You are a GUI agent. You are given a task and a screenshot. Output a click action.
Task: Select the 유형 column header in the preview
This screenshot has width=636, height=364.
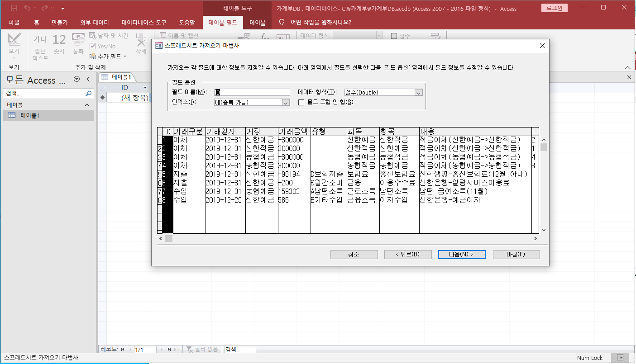(329, 132)
